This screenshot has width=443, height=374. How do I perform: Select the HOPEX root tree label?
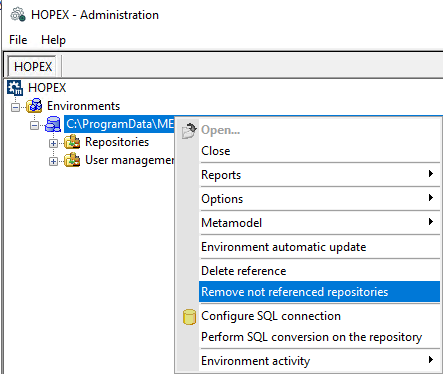[47, 88]
